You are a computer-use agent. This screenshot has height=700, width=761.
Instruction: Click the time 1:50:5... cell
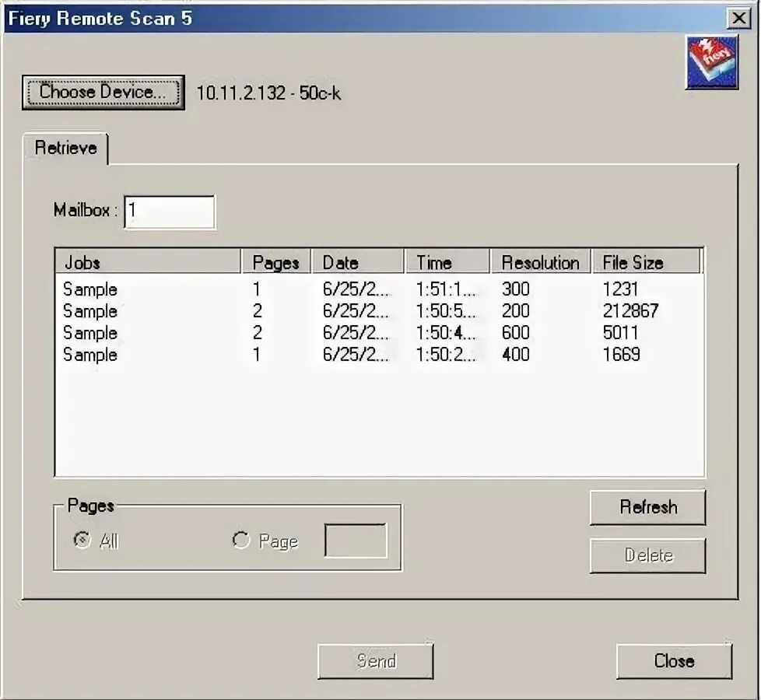[447, 310]
